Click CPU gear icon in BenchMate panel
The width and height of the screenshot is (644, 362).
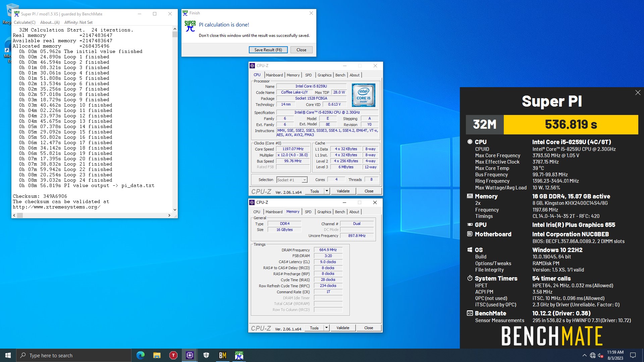[470, 142]
